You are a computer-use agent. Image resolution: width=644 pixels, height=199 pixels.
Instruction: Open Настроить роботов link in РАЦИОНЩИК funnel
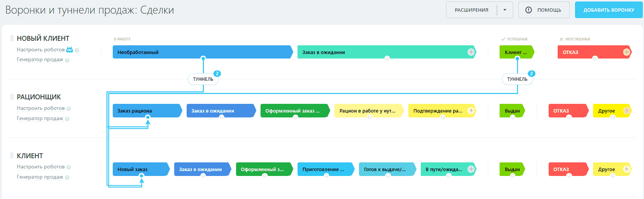point(41,108)
